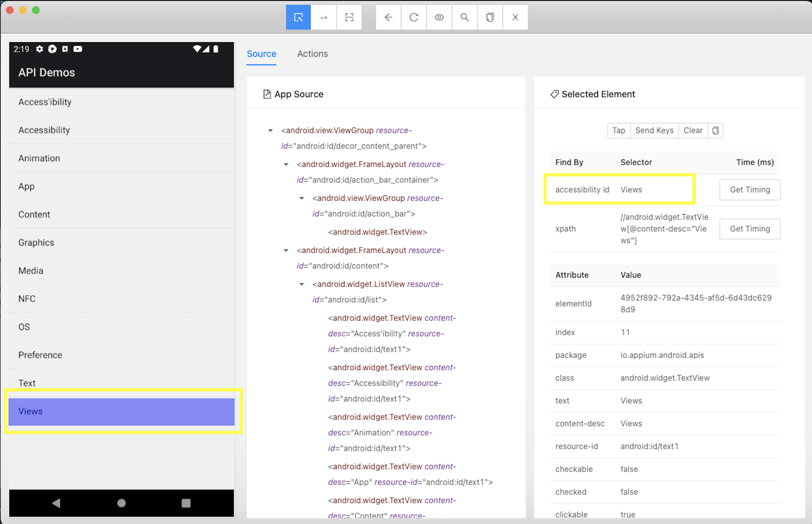Quit session with the X toolbar icon
The width and height of the screenshot is (812, 524).
pos(515,17)
